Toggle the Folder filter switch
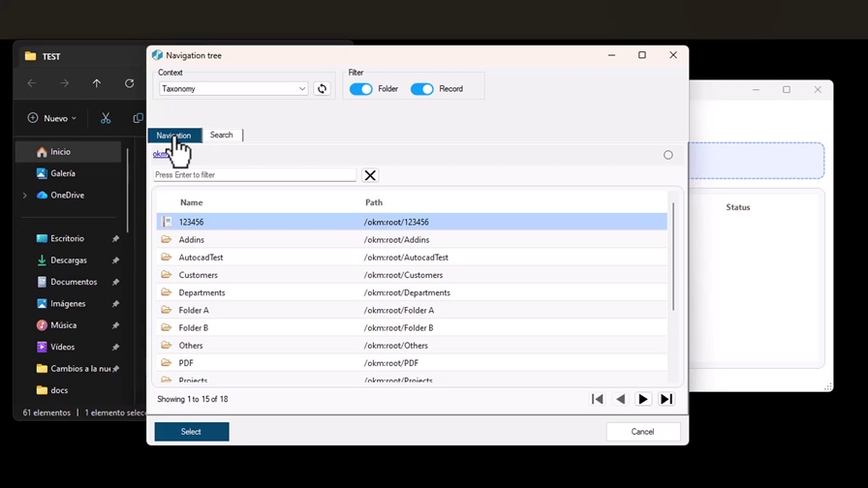The width and height of the screenshot is (868, 488). (x=361, y=89)
